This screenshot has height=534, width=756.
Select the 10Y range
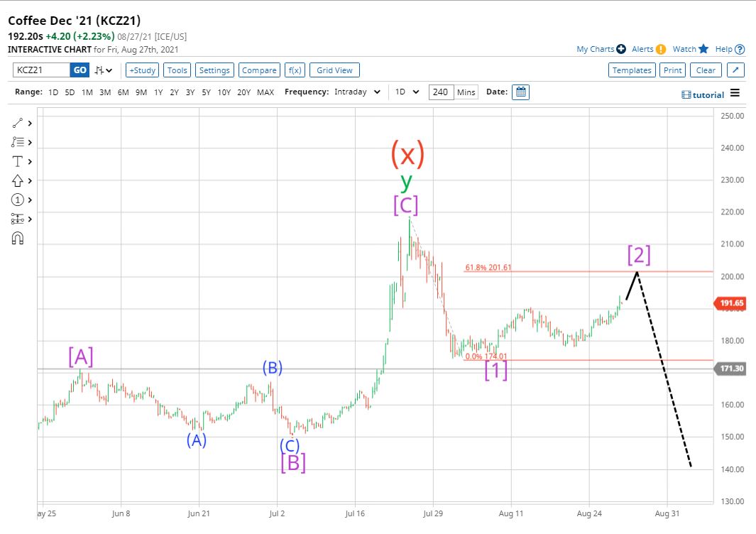point(224,92)
